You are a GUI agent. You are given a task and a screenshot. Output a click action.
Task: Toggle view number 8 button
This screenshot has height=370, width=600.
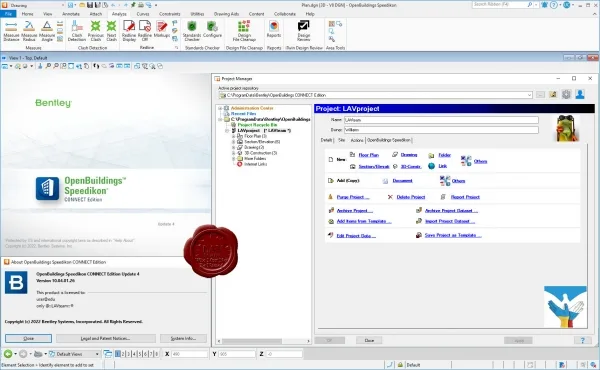[x=156, y=354]
